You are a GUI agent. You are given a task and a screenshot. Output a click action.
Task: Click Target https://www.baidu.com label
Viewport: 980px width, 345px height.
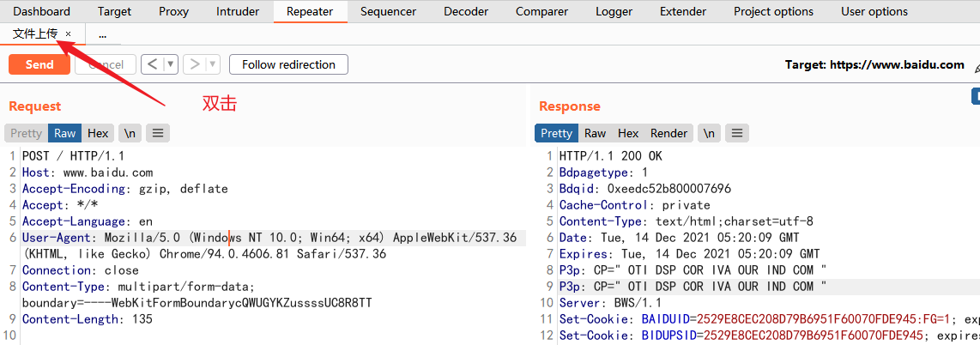coord(874,64)
